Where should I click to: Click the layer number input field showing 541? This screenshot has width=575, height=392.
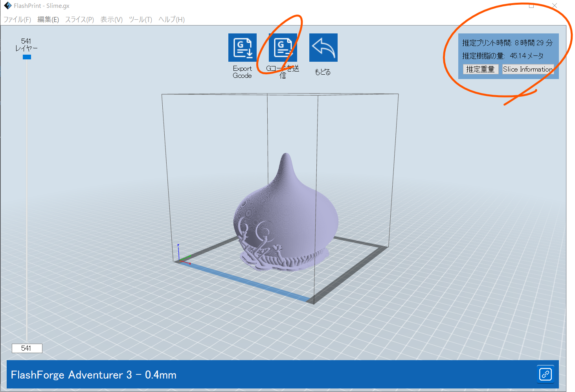coord(27,348)
